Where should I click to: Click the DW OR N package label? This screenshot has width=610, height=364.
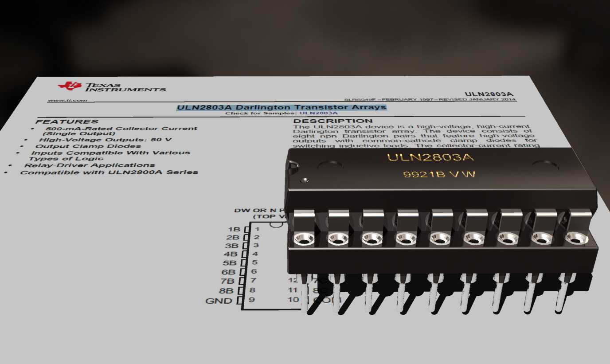coord(259,210)
